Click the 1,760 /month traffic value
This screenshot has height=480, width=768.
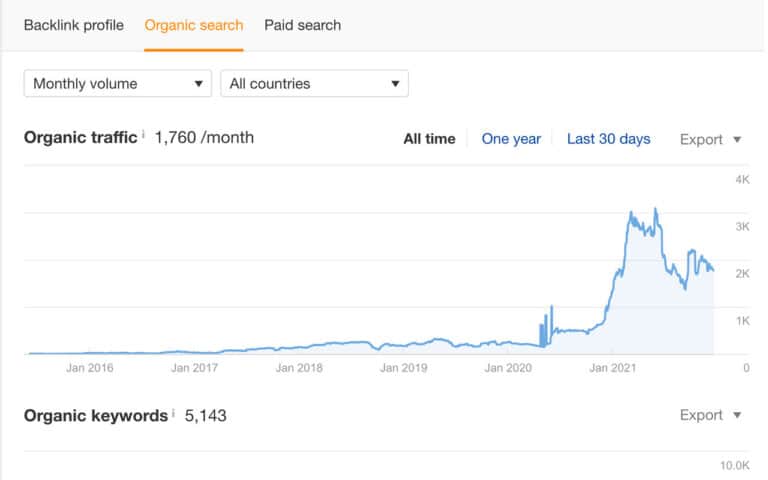pos(204,138)
